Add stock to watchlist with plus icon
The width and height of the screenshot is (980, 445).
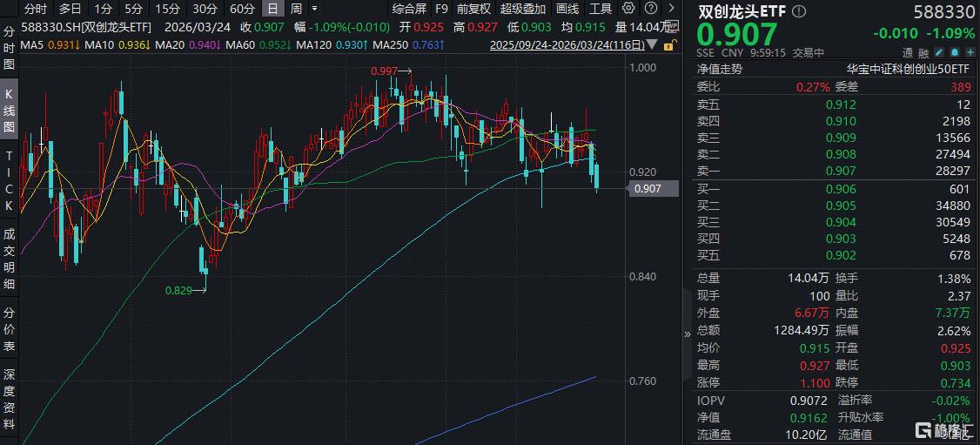970,52
